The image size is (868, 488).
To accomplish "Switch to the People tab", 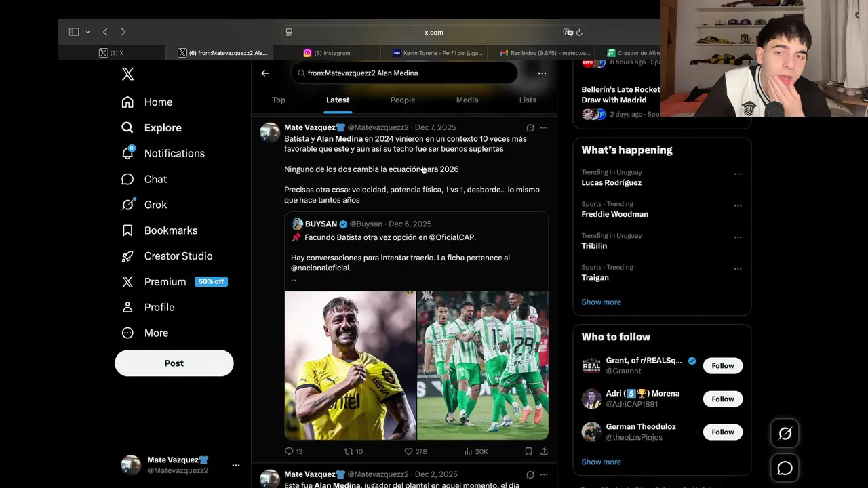I will 403,100.
